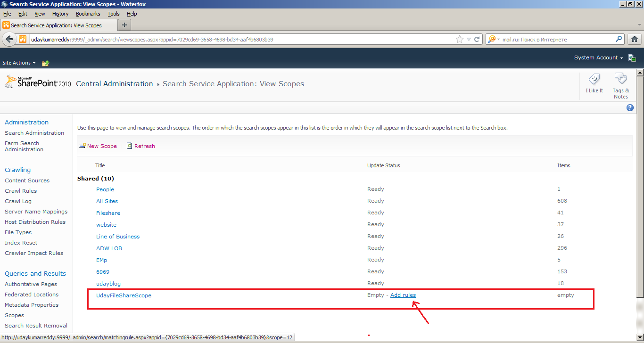The width and height of the screenshot is (644, 344).
Task: Open File Types page
Action: click(18, 232)
